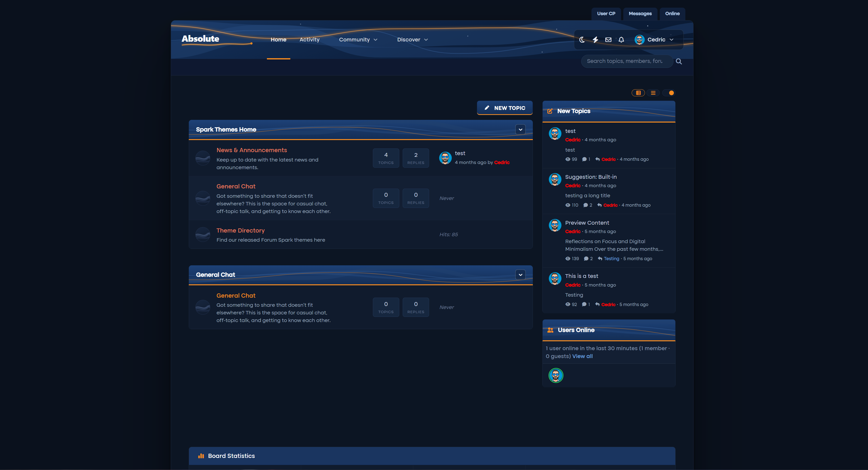Open the 'Preview Content' topic link
Image resolution: width=868 pixels, height=470 pixels.
coord(587,223)
